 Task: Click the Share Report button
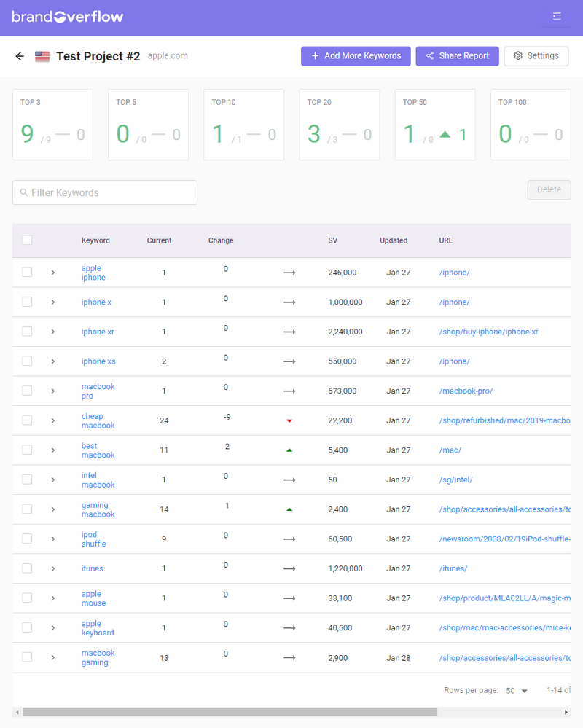coord(457,56)
